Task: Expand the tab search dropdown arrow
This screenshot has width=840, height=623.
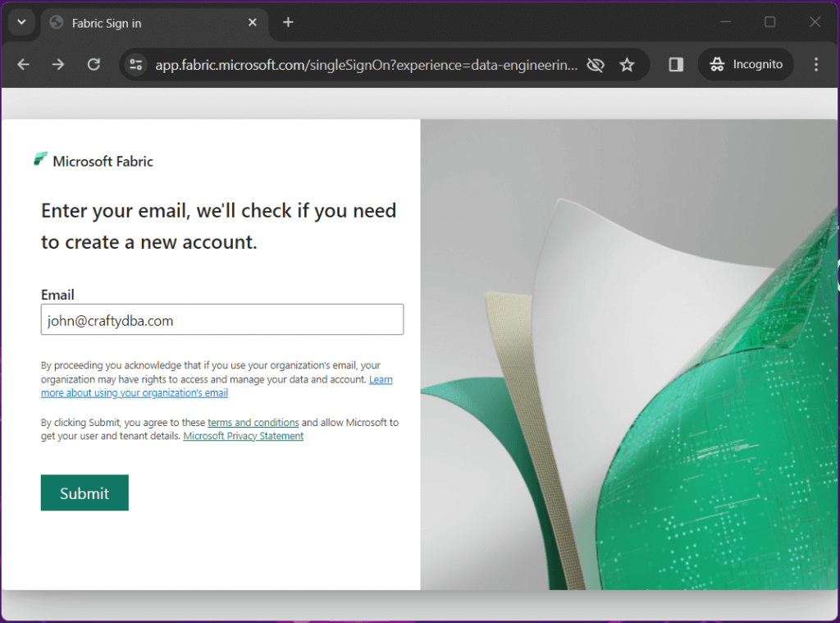Action: click(21, 22)
